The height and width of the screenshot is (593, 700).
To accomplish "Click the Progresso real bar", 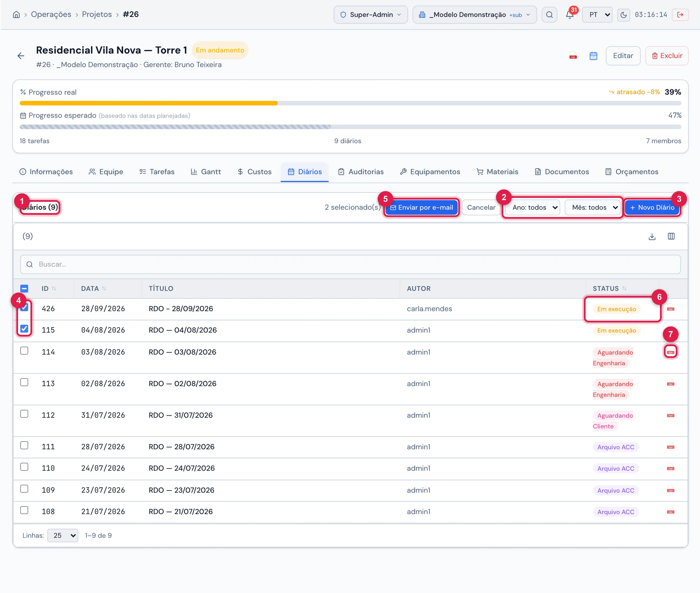I will [350, 103].
